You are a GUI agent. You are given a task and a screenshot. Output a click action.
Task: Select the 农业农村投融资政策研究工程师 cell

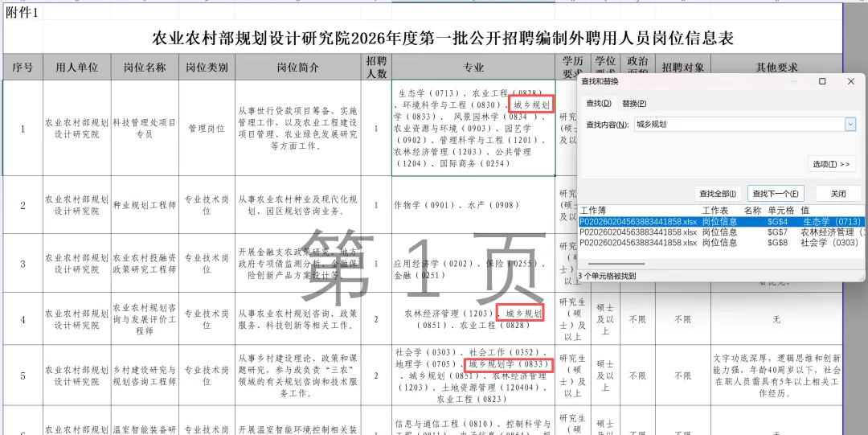pos(145,263)
